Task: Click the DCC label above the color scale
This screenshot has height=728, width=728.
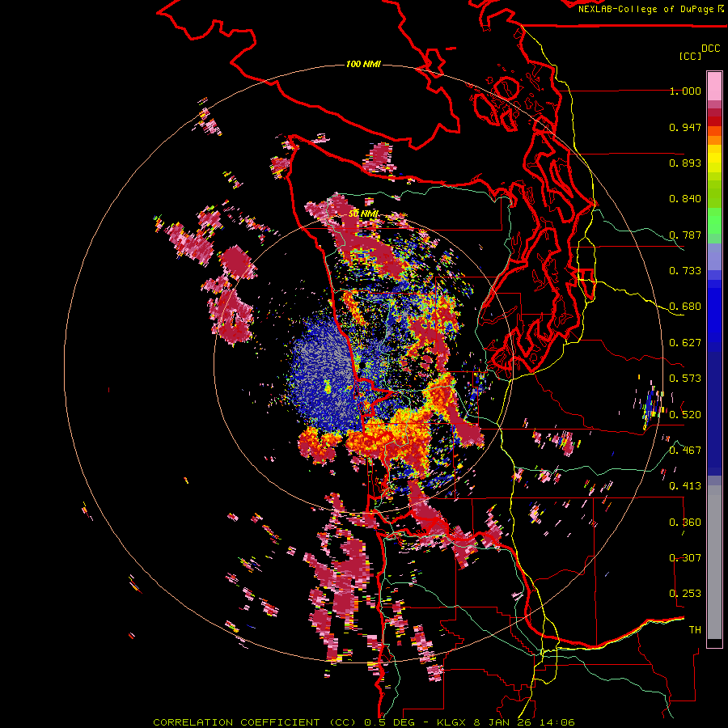Action: pyautogui.click(x=711, y=49)
